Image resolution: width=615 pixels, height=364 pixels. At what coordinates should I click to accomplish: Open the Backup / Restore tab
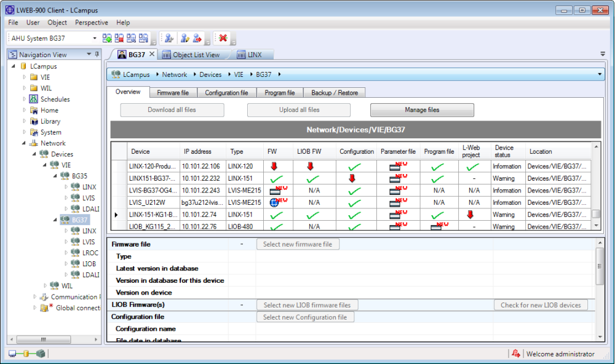tap(335, 93)
